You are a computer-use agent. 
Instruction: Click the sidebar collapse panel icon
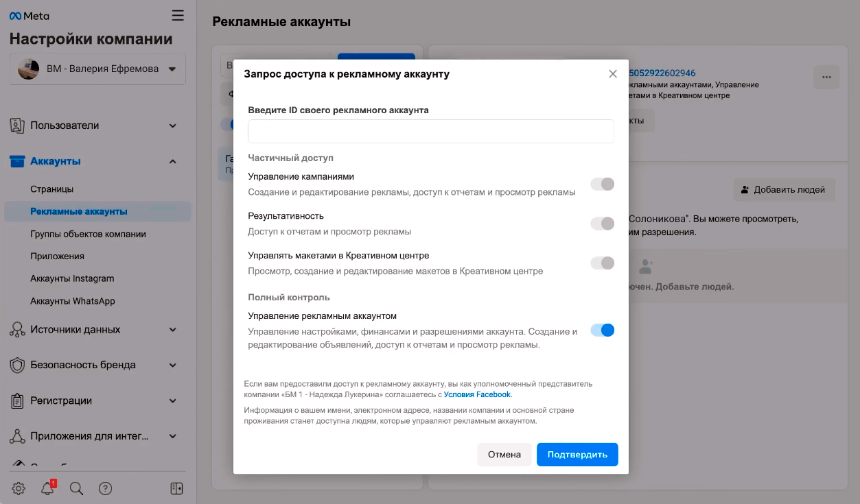click(x=176, y=488)
